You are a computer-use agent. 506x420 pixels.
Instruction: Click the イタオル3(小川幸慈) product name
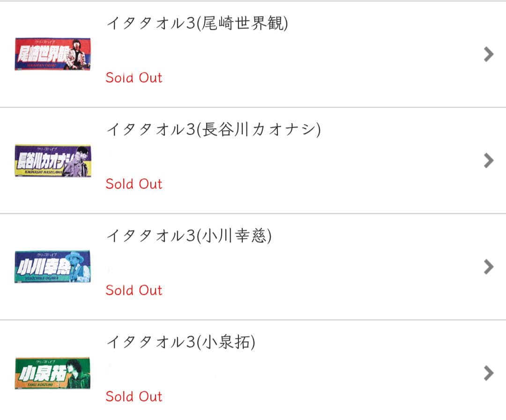[189, 236]
